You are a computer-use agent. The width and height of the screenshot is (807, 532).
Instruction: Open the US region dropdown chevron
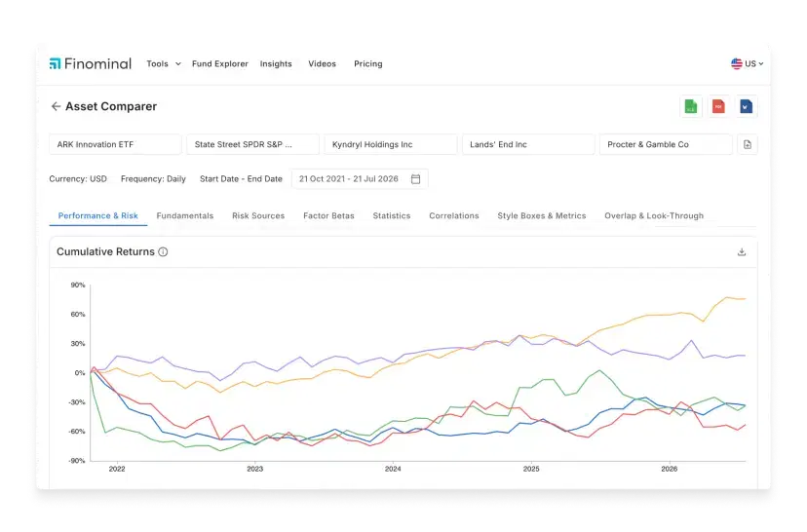coord(760,63)
